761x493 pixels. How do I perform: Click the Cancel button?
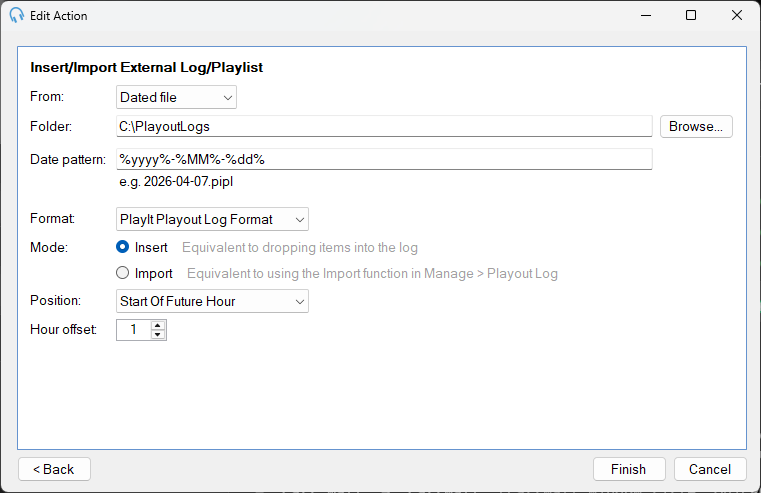(x=710, y=469)
